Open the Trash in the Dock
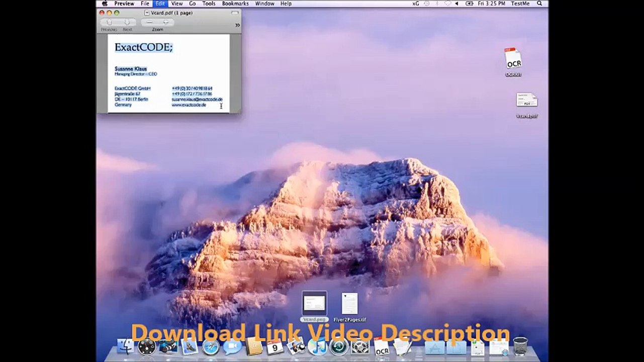Screen dimensions: 644x362 (x=520, y=346)
